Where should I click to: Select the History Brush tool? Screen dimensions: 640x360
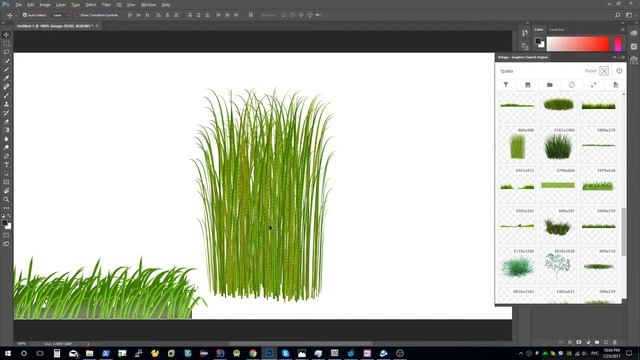pos(6,113)
